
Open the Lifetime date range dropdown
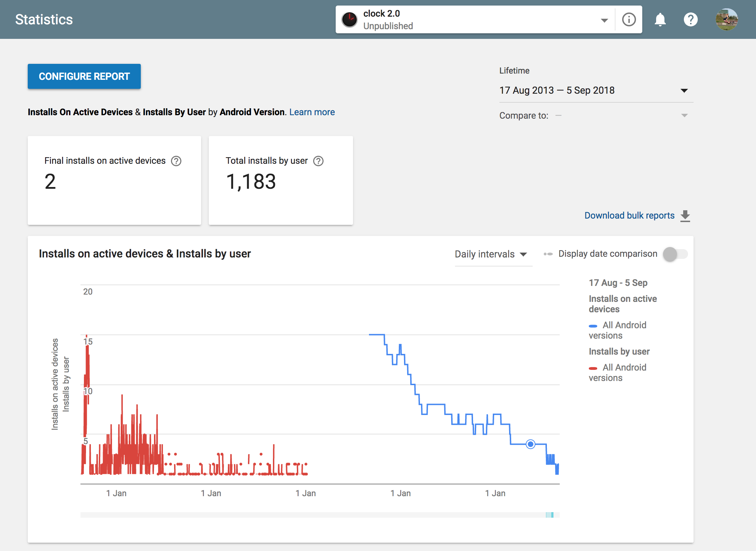coord(684,91)
